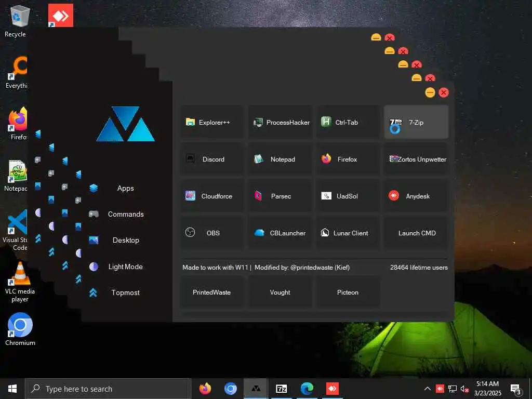
Task: Open Picteon credit button
Action: pos(348,292)
